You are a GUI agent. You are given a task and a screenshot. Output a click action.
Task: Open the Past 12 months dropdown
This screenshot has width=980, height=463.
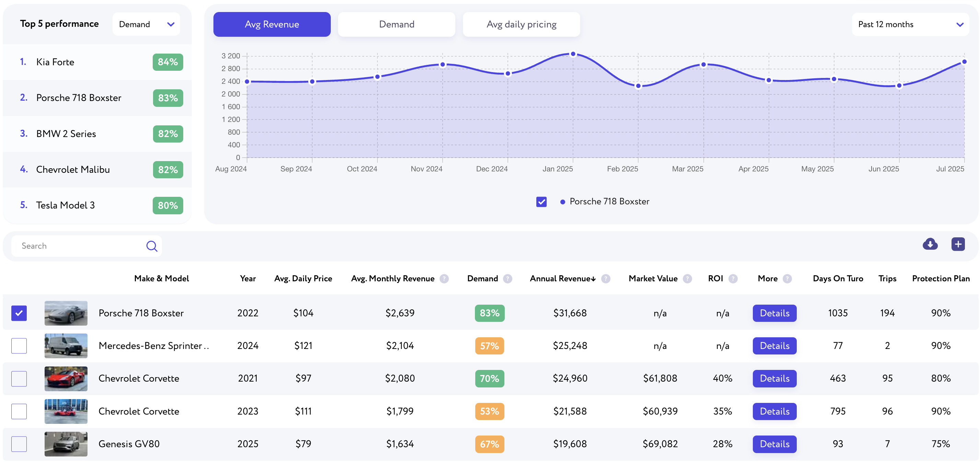(910, 24)
